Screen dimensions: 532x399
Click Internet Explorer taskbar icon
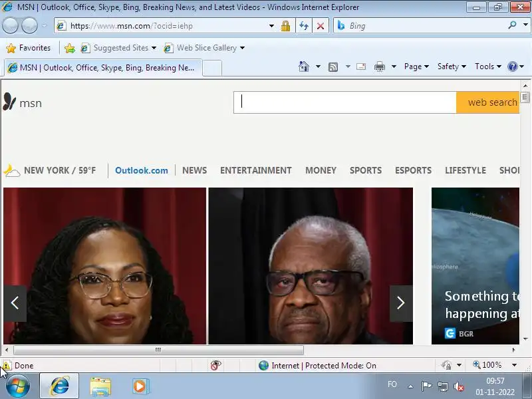point(59,386)
